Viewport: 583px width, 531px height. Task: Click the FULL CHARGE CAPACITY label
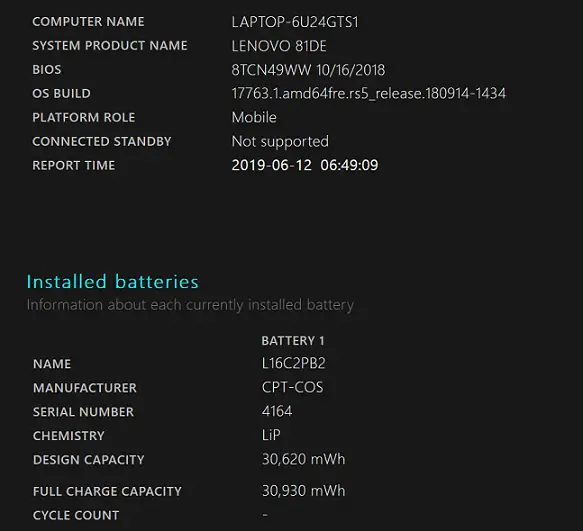click(107, 491)
